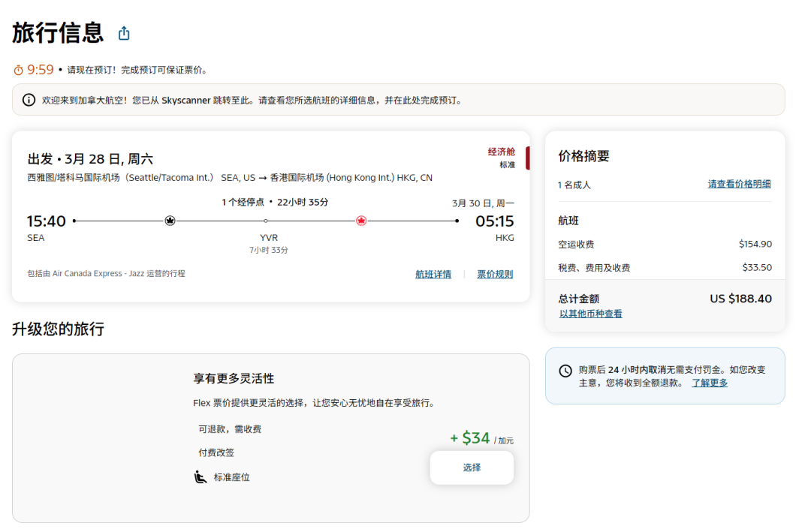The width and height of the screenshot is (811, 532).
Task: Click the info icon in Skyscanner banner
Action: coord(29,100)
